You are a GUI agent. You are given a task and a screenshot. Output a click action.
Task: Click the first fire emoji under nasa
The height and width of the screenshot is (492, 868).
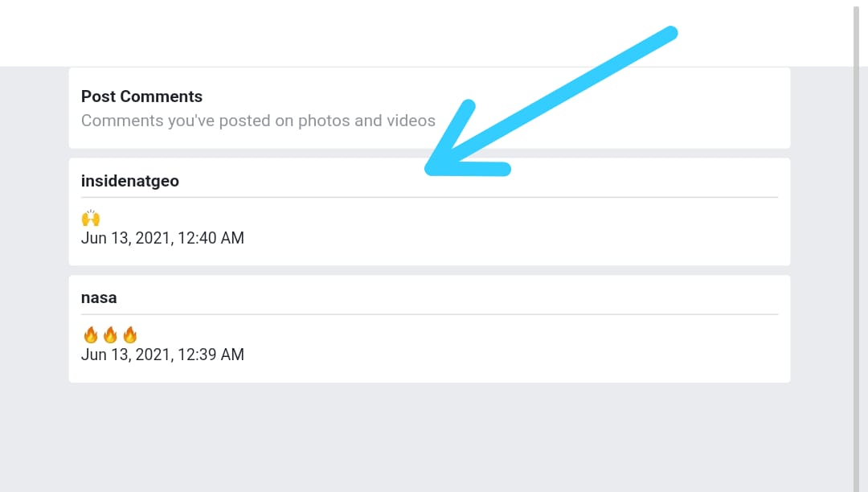click(91, 334)
